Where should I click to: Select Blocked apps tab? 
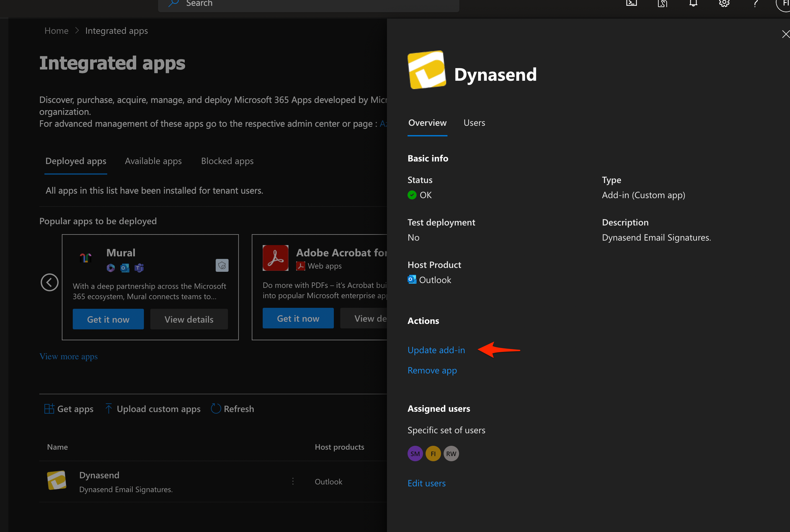[x=227, y=161]
